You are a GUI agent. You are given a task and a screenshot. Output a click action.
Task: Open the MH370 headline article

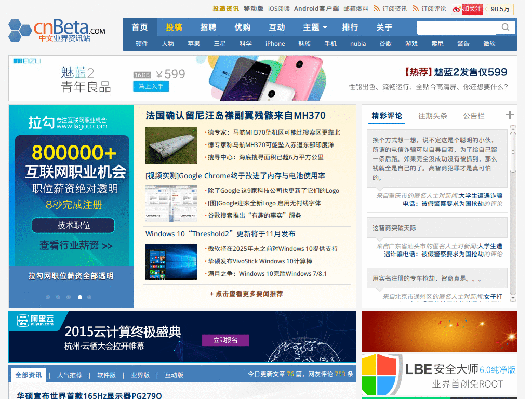coord(235,116)
